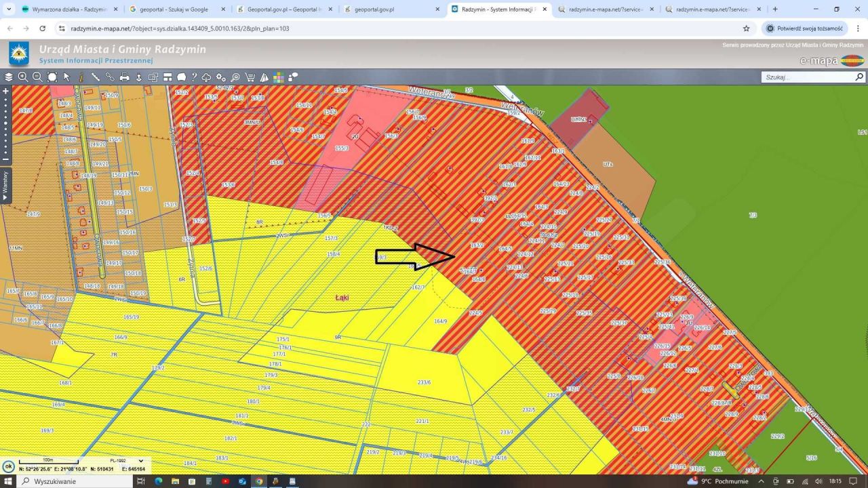
Task: Click the Potwierdź swoją tożsamość button
Action: click(804, 28)
